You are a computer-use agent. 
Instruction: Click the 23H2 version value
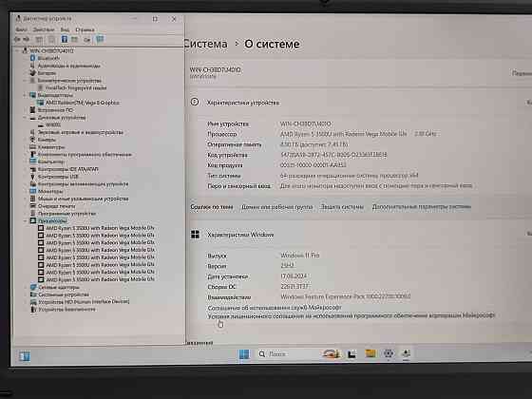[x=287, y=265]
